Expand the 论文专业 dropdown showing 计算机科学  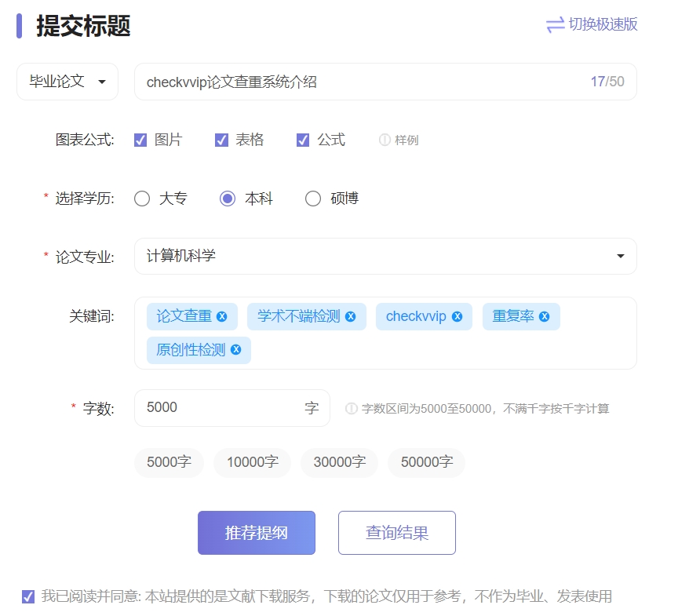point(620,256)
